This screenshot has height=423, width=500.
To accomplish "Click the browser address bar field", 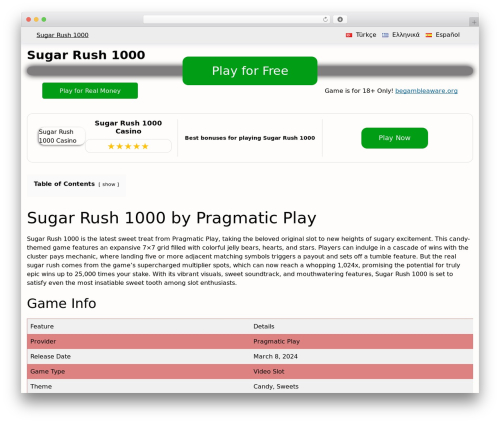I will click(x=237, y=19).
